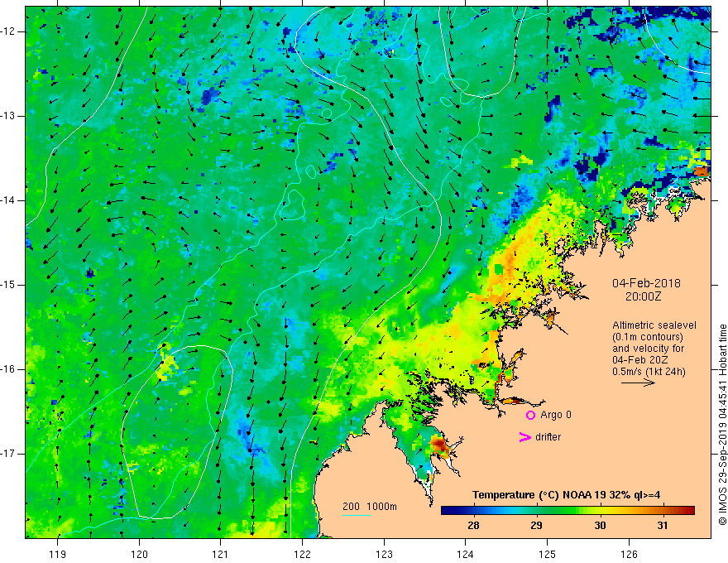The image size is (728, 563).
Task: Click the color bar tick label 28
Action: point(473,526)
